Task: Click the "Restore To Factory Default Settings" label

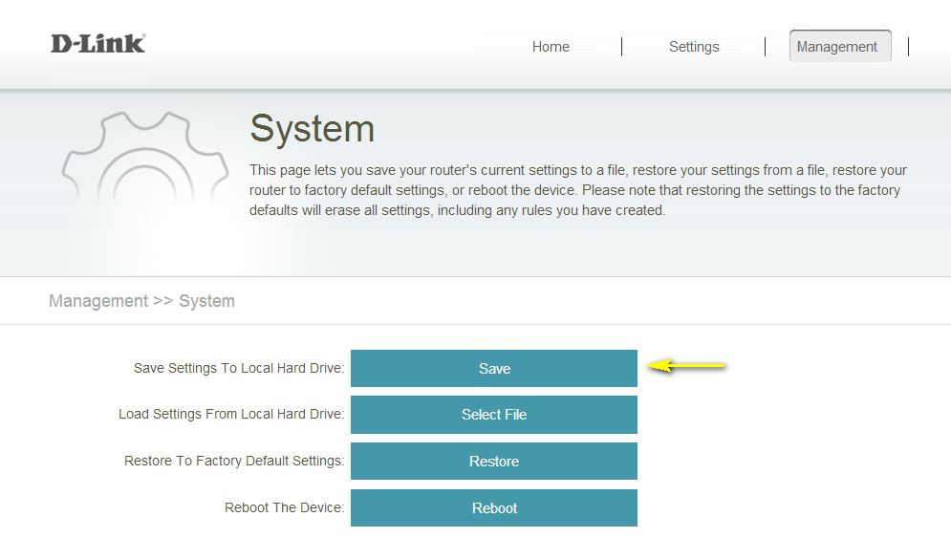Action: [x=233, y=461]
